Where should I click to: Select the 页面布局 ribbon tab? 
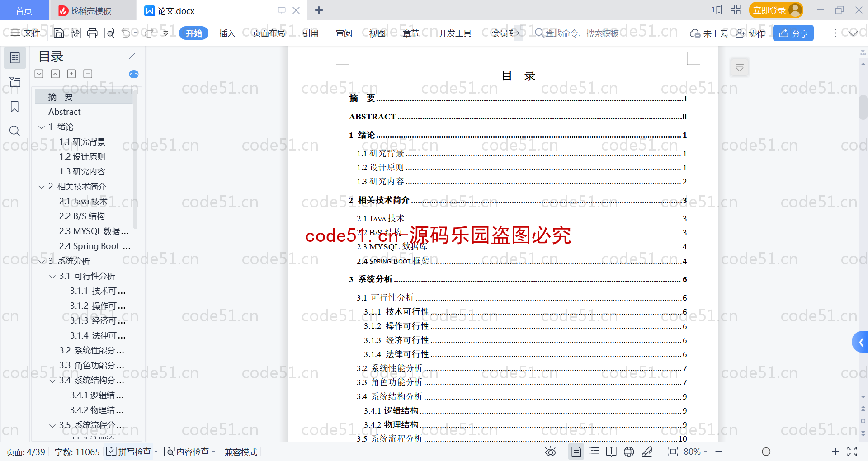[x=269, y=33]
